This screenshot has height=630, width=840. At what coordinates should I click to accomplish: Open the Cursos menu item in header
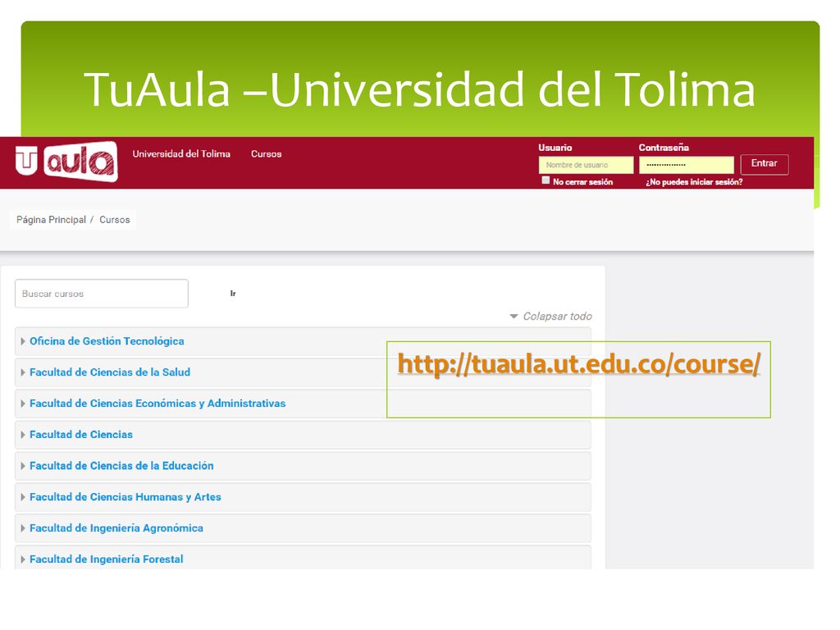(267, 153)
